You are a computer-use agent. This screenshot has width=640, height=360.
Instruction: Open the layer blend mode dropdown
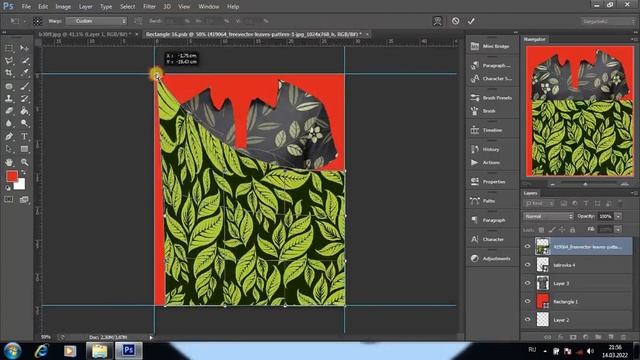coord(548,216)
